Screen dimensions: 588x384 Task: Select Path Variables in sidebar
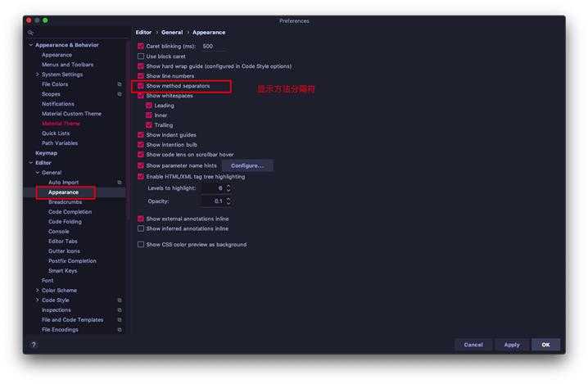click(60, 143)
